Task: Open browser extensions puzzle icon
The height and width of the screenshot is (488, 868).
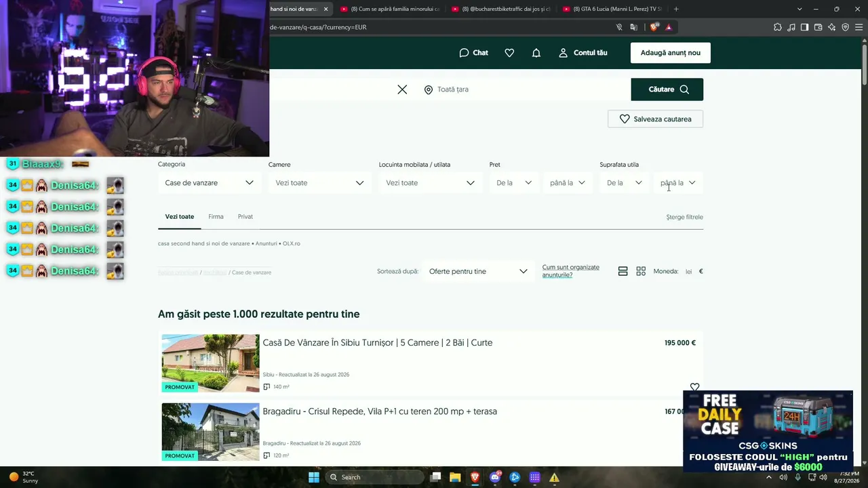Action: coord(777,27)
